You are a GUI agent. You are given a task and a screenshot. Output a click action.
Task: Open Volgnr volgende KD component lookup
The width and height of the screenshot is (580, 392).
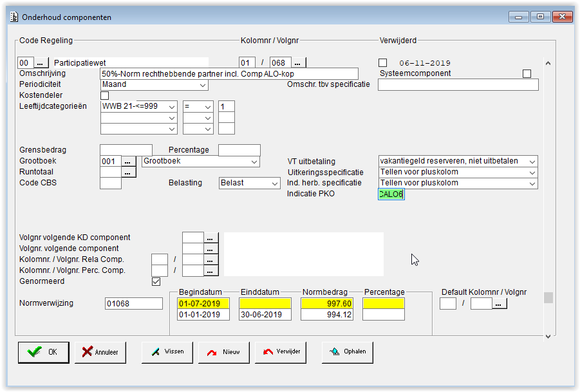coord(210,238)
